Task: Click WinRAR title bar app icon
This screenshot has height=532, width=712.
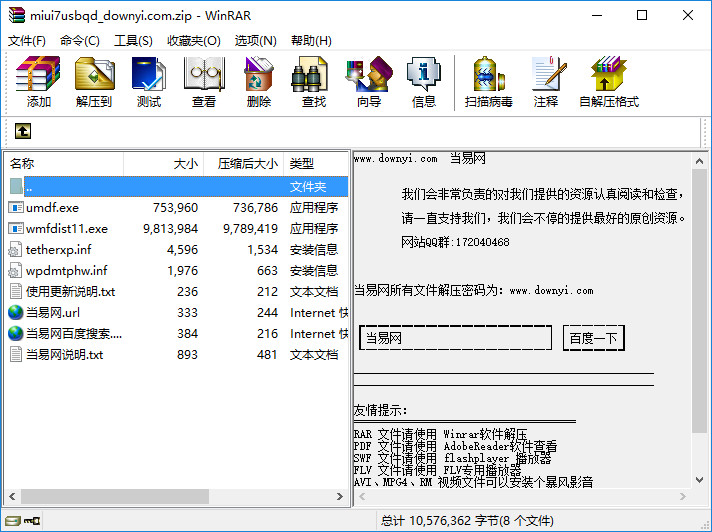Action: (17, 15)
